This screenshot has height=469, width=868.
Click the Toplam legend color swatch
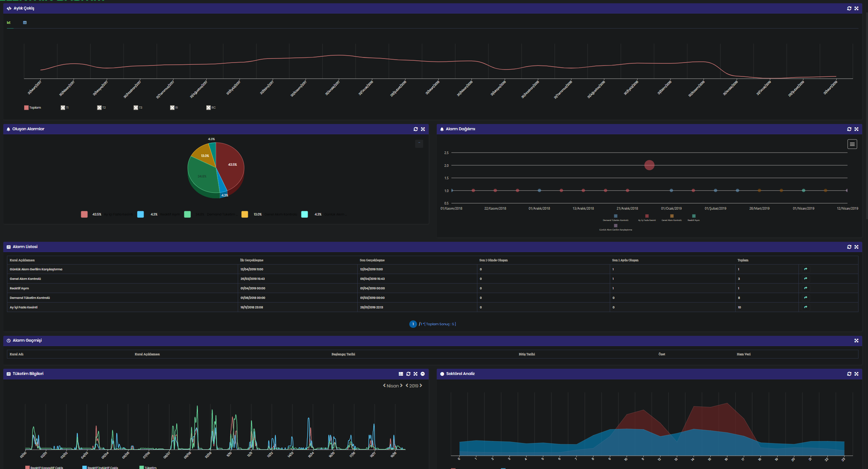(x=26, y=108)
